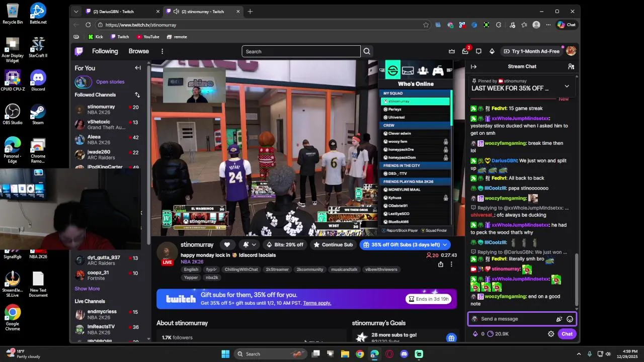This screenshot has height=362, width=644.
Task: Open the browser tab list dropdown
Action: click(x=76, y=12)
